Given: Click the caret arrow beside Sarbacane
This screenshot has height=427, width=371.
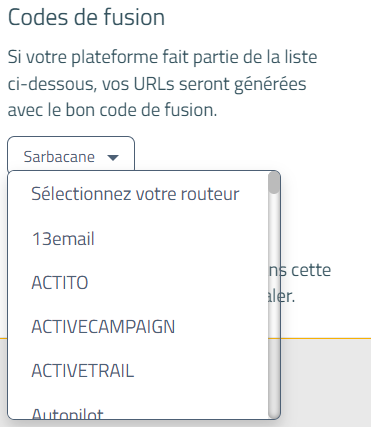Looking at the screenshot, I should (x=113, y=157).
